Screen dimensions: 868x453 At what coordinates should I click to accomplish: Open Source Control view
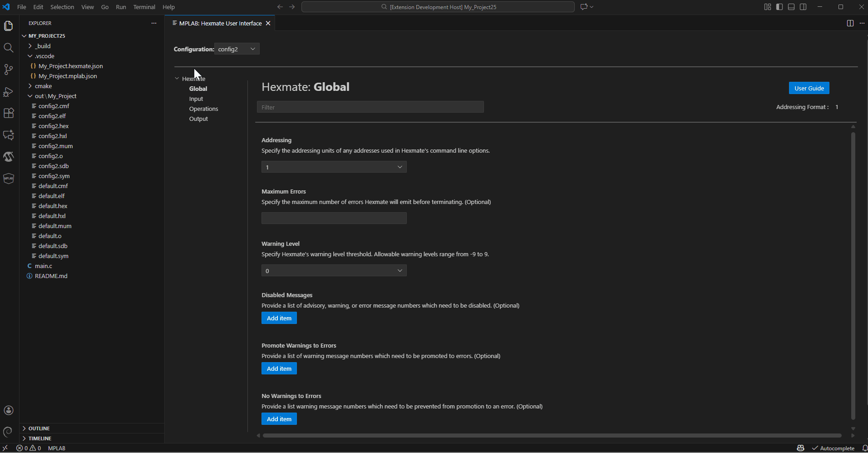9,69
